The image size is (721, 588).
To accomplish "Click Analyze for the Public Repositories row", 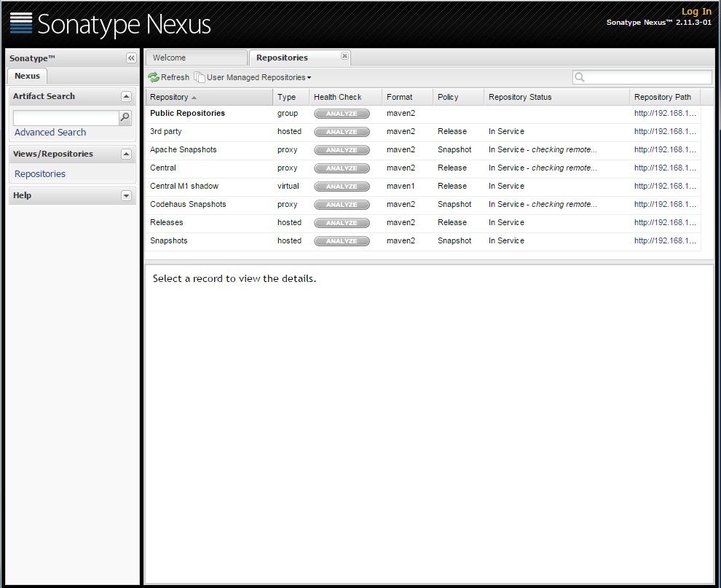I will tap(342, 114).
